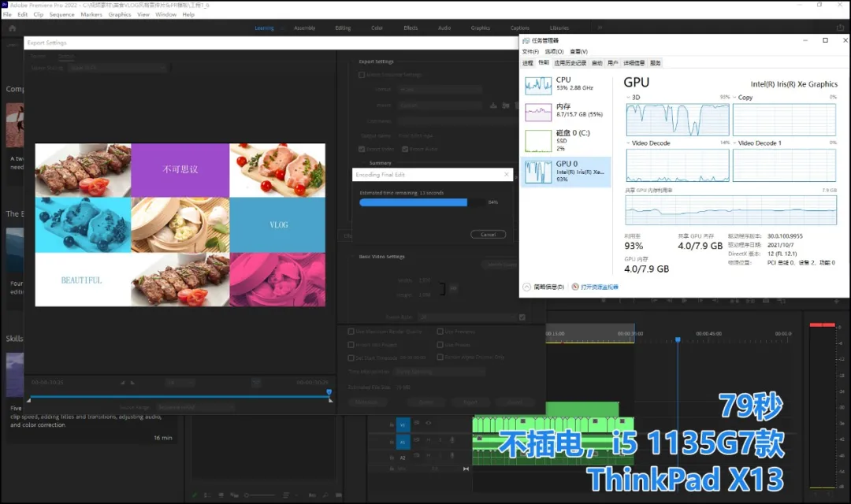Toggle A1 track targeting in timeline
The height and width of the screenshot is (504, 851).
(x=403, y=442)
